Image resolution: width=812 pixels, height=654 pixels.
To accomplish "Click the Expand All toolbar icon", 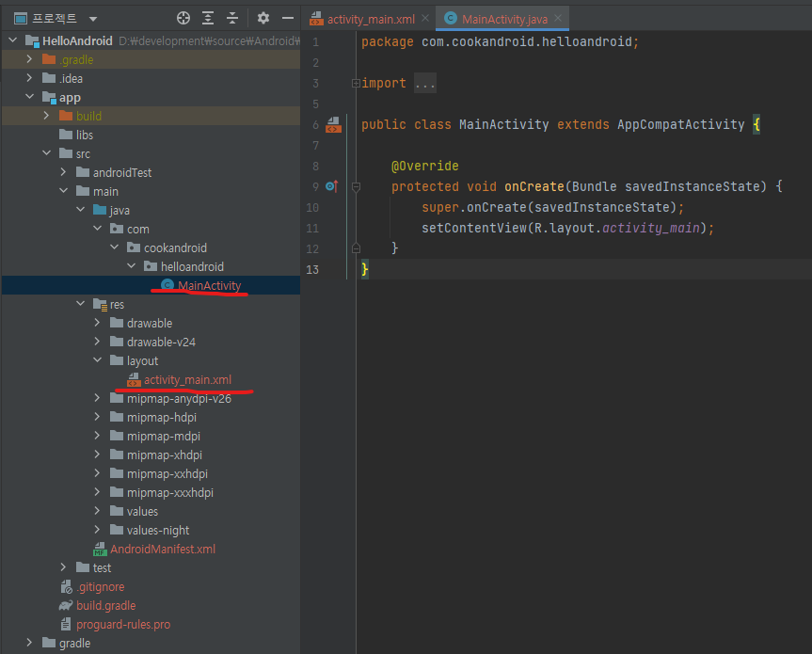I will (208, 19).
